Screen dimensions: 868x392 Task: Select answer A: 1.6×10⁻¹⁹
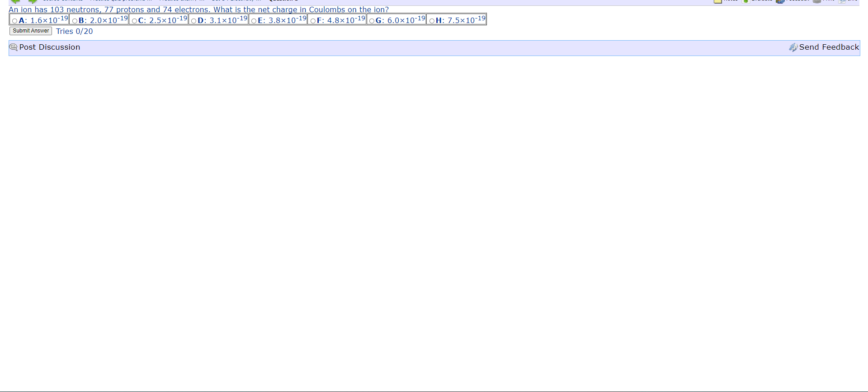click(14, 21)
